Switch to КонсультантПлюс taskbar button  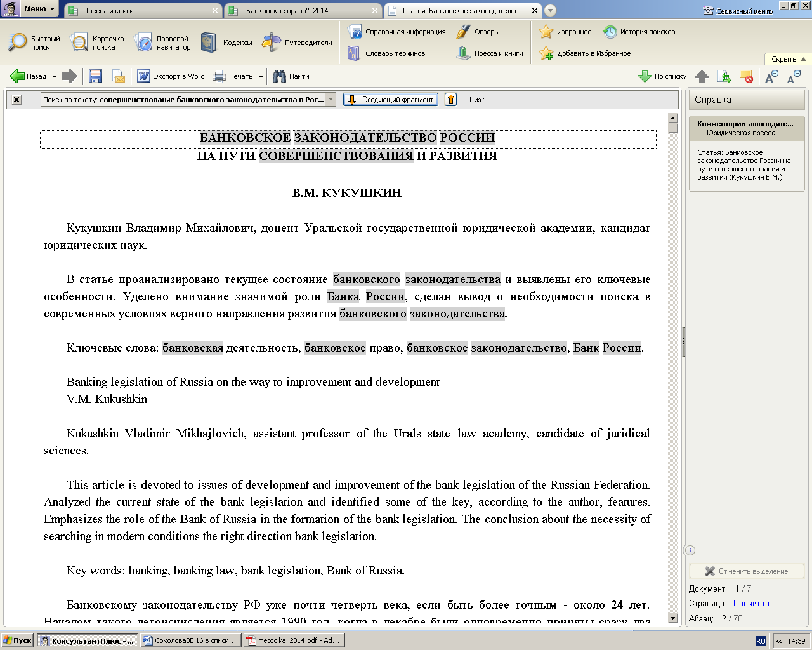tap(87, 640)
